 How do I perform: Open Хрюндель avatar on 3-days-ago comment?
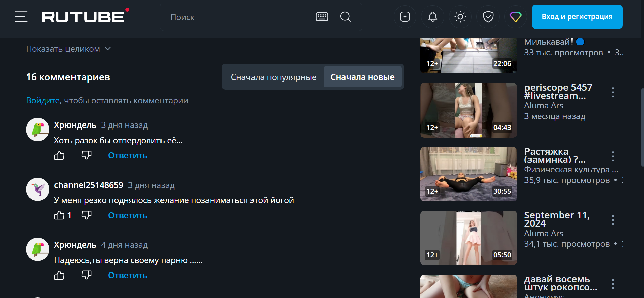38,130
